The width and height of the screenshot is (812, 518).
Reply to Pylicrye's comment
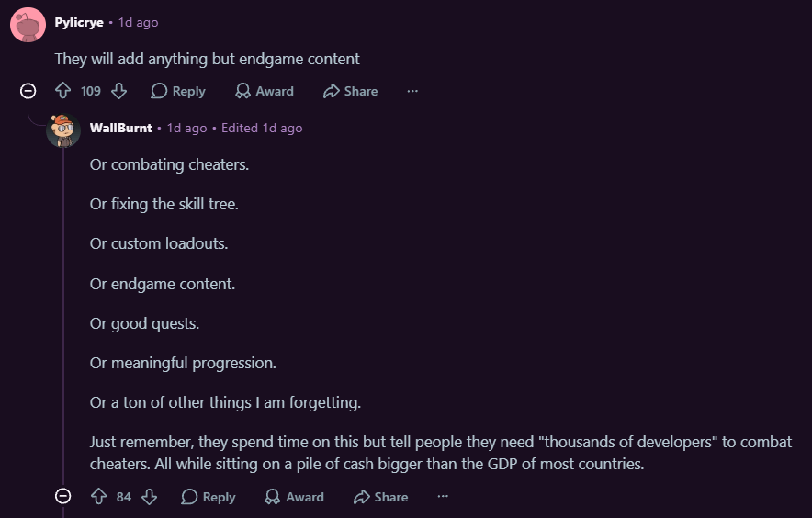(178, 91)
